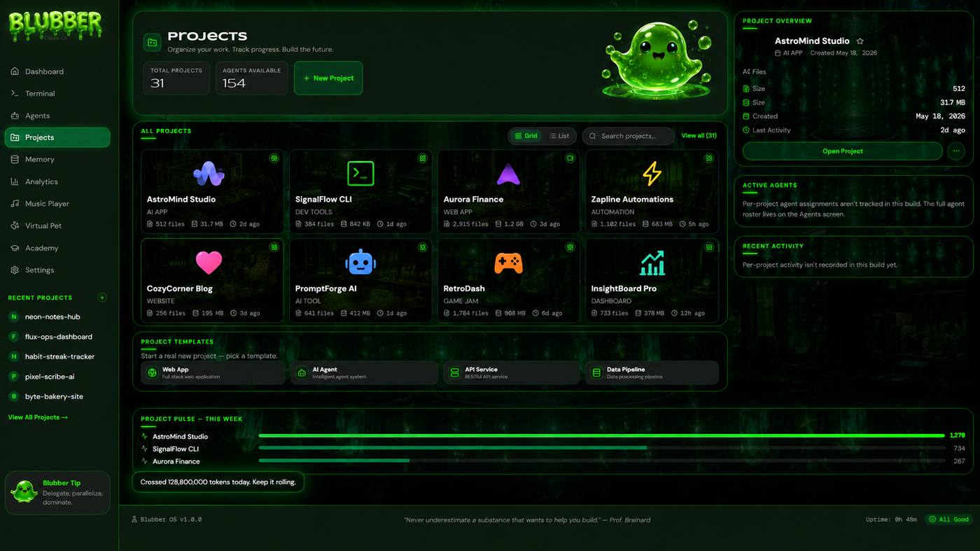Click the Blubber logo

tap(55, 26)
